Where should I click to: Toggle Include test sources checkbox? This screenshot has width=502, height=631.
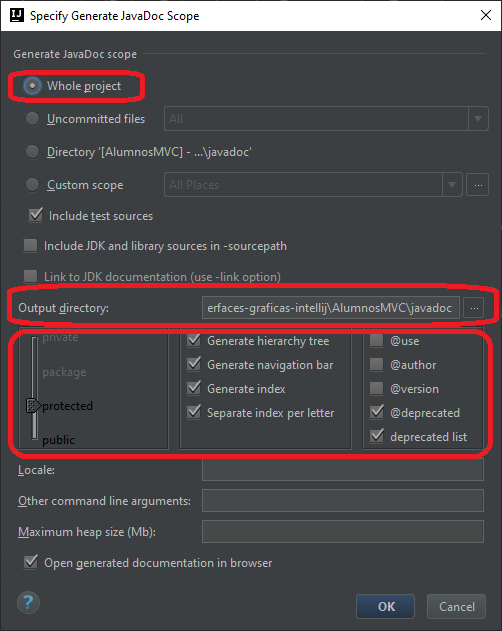point(36,215)
